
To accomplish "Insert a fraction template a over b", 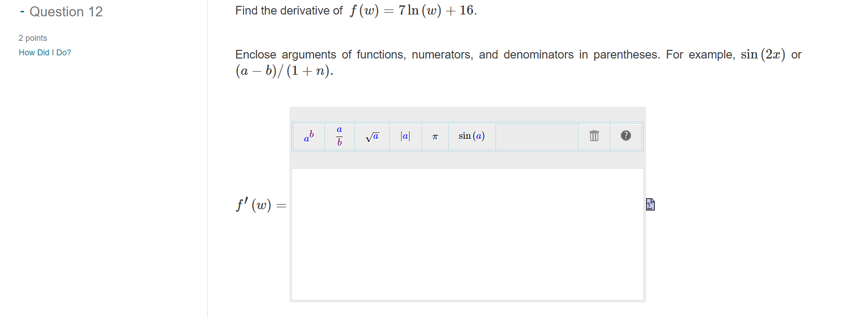I will pyautogui.click(x=339, y=137).
